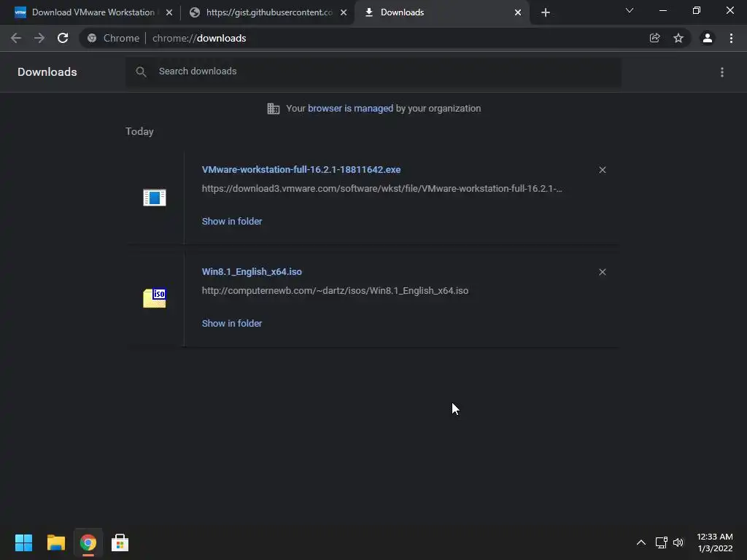The height and width of the screenshot is (560, 747).
Task: Open the tab search dropdown arrow
Action: click(630, 10)
